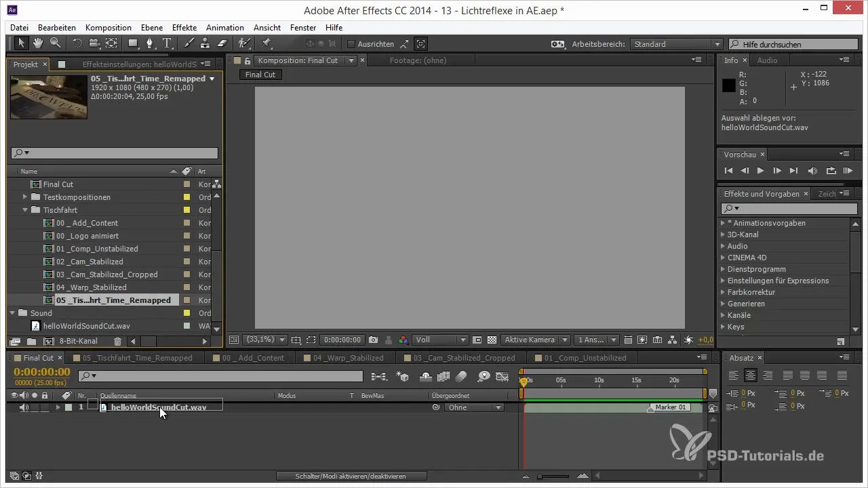Click the auto-keyframe brainstorm bulb icon
The width and height of the screenshot is (868, 488).
point(484,376)
